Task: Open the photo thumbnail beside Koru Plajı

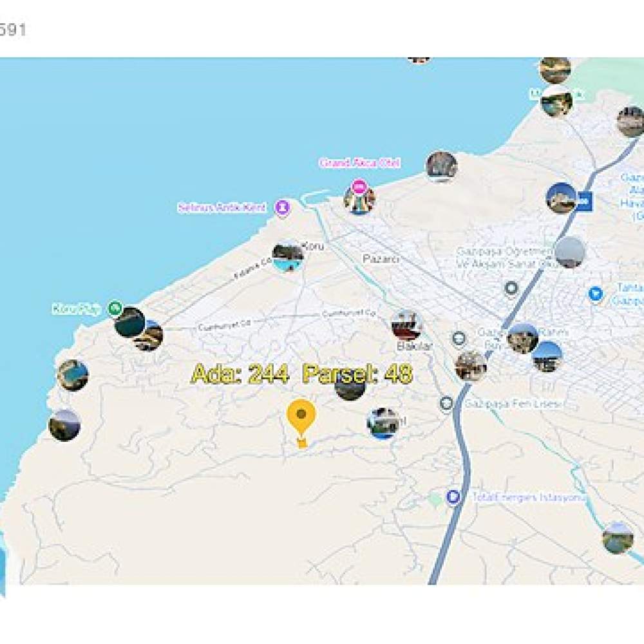Action: (129, 323)
